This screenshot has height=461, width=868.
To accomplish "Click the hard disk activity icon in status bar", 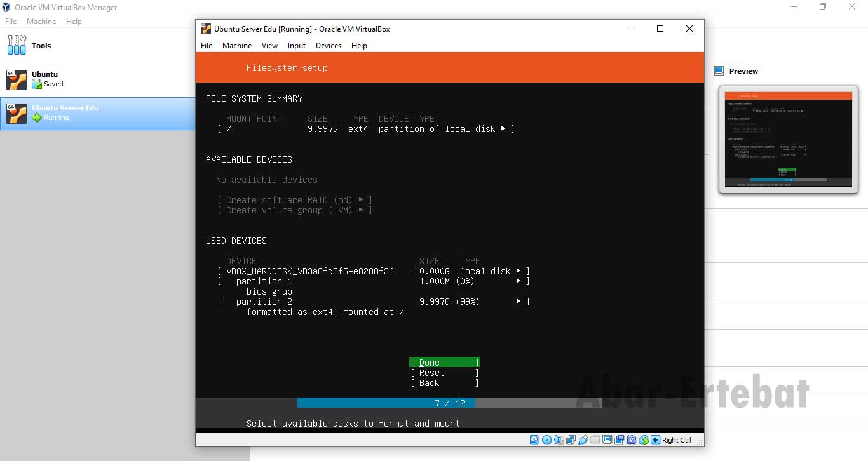I will tap(534, 440).
